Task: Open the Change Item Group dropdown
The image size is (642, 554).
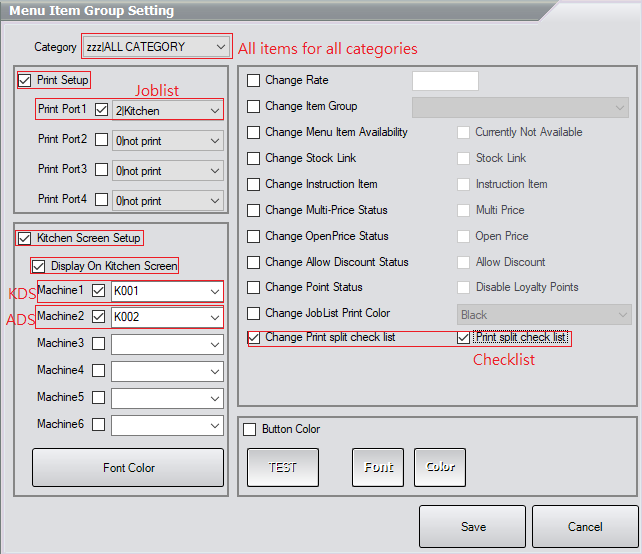Action: [520, 107]
